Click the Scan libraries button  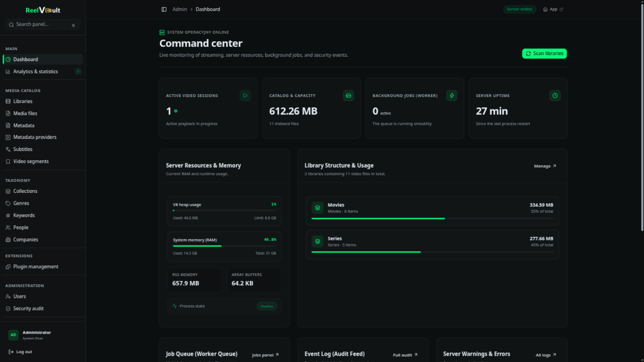[x=544, y=54]
